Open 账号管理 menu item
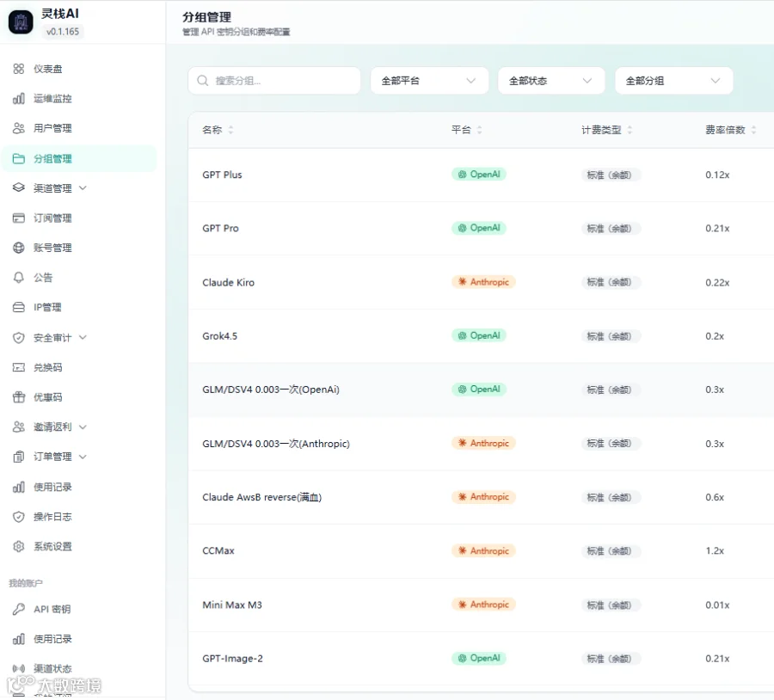The width and height of the screenshot is (774, 700). 79,248
